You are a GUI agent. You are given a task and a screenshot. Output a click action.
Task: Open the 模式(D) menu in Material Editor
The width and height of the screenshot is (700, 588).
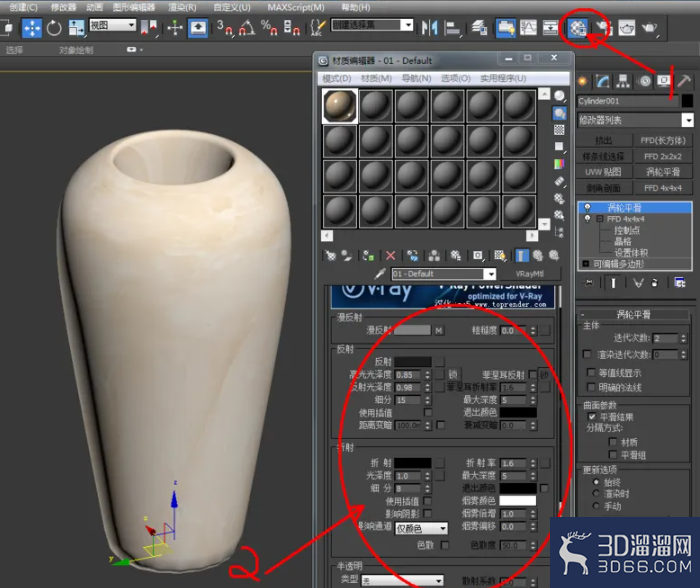pyautogui.click(x=337, y=78)
